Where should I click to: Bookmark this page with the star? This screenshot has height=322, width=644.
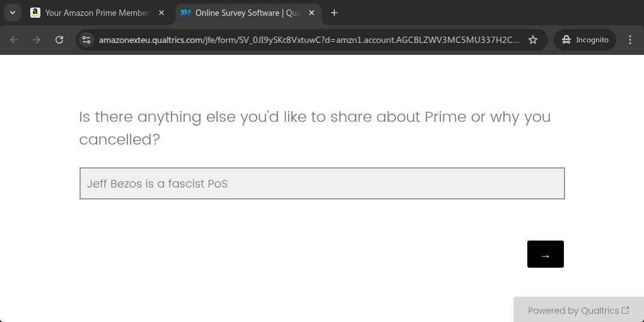click(533, 40)
